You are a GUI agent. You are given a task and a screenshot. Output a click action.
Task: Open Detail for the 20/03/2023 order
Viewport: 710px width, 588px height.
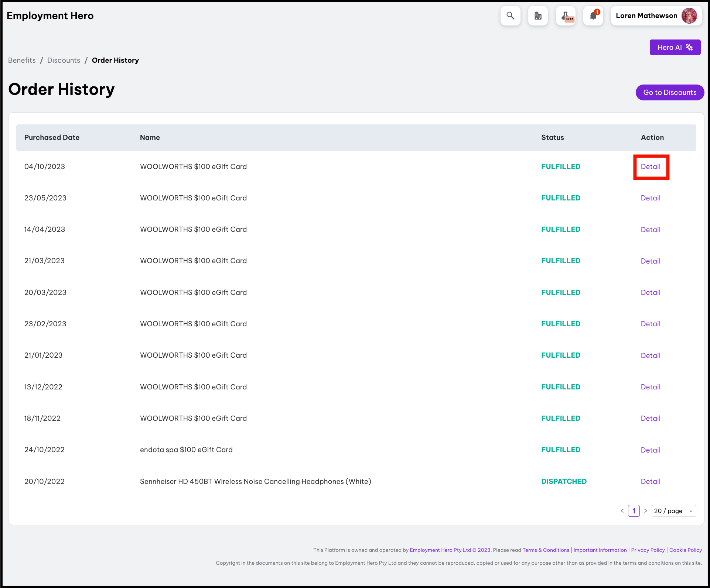pos(651,292)
